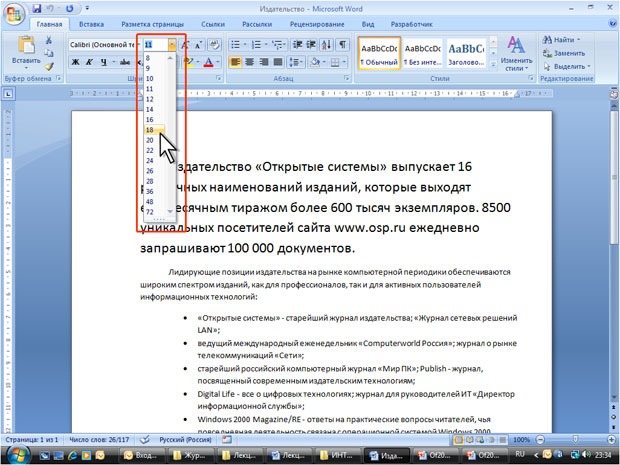The image size is (620, 465).
Task: Select the Format Painter brush
Action: click(49, 66)
